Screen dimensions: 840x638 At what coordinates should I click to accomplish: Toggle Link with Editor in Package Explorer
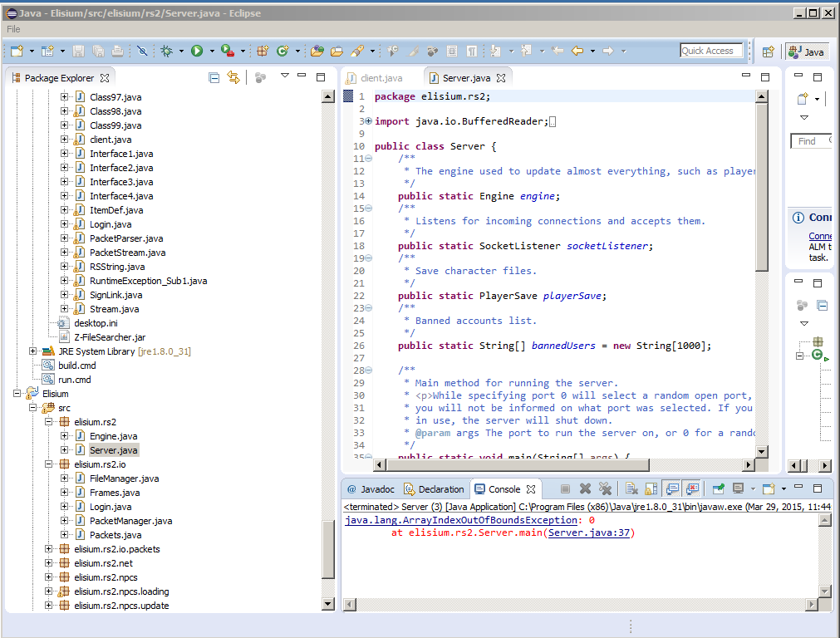tap(233, 77)
